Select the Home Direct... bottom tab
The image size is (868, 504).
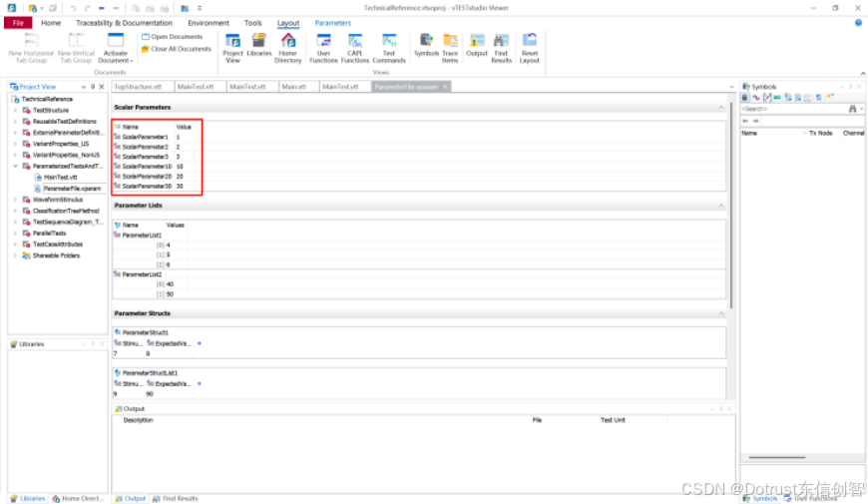click(x=78, y=498)
